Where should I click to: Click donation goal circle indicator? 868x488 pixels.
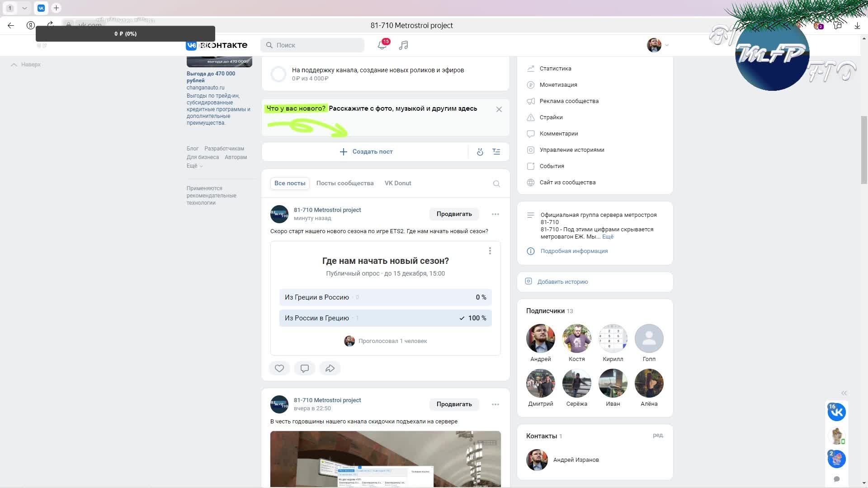click(278, 74)
